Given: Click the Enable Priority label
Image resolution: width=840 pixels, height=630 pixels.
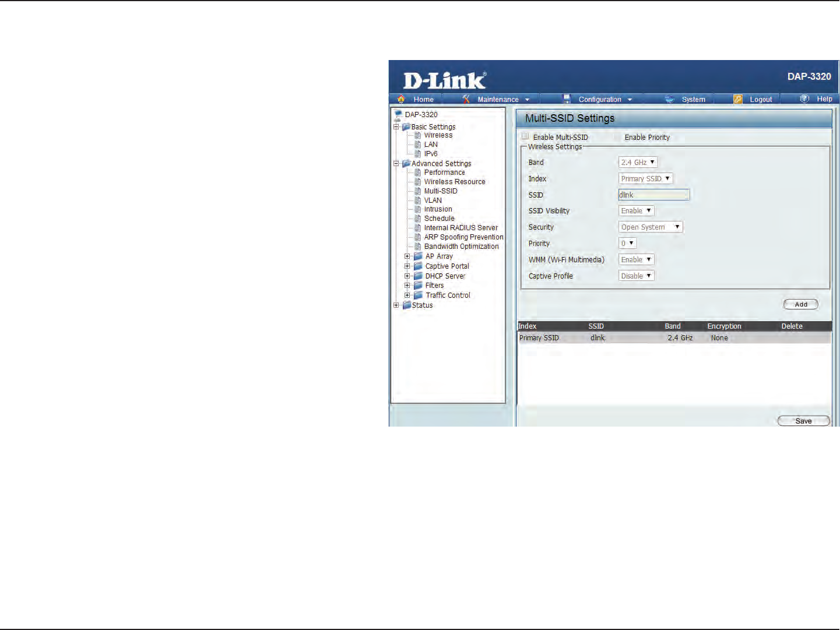Looking at the screenshot, I should click(647, 138).
